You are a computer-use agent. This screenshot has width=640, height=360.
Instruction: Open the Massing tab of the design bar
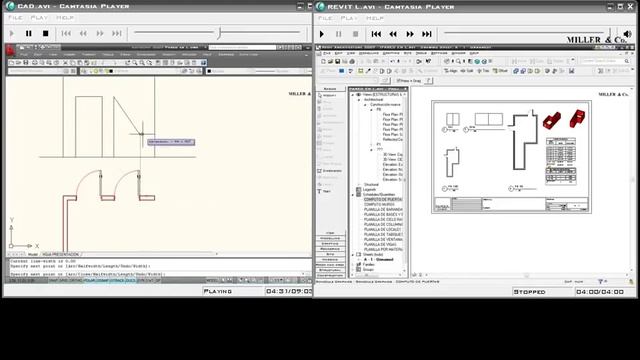(330, 260)
